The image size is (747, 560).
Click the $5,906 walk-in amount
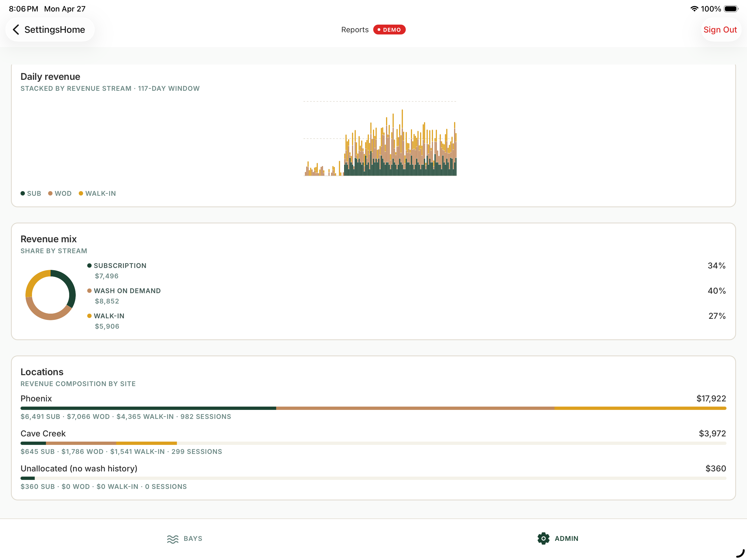(x=107, y=326)
